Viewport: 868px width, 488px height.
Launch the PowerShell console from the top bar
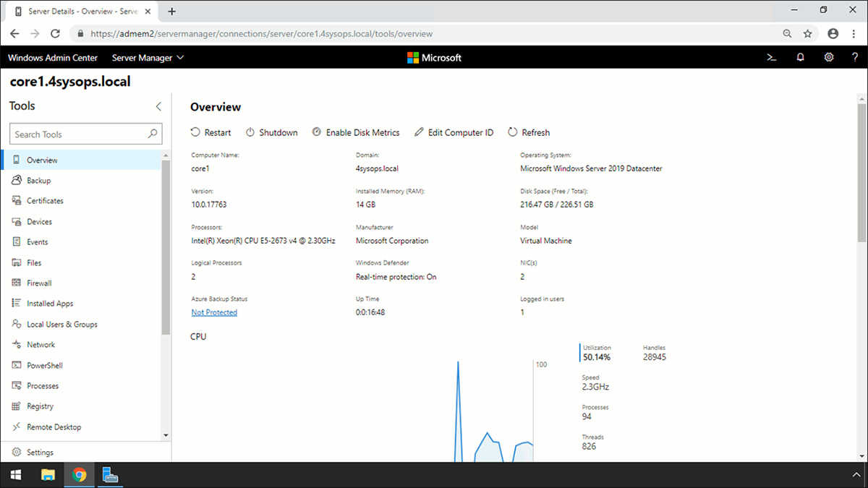point(771,57)
